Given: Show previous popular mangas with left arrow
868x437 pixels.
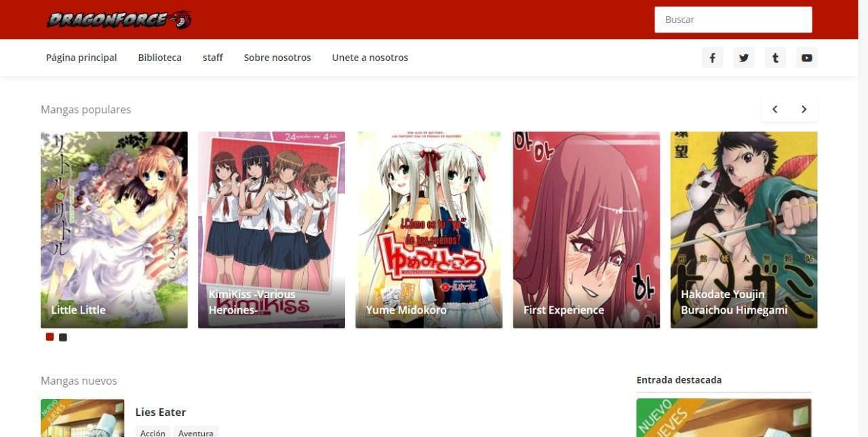Looking at the screenshot, I should tap(774, 109).
